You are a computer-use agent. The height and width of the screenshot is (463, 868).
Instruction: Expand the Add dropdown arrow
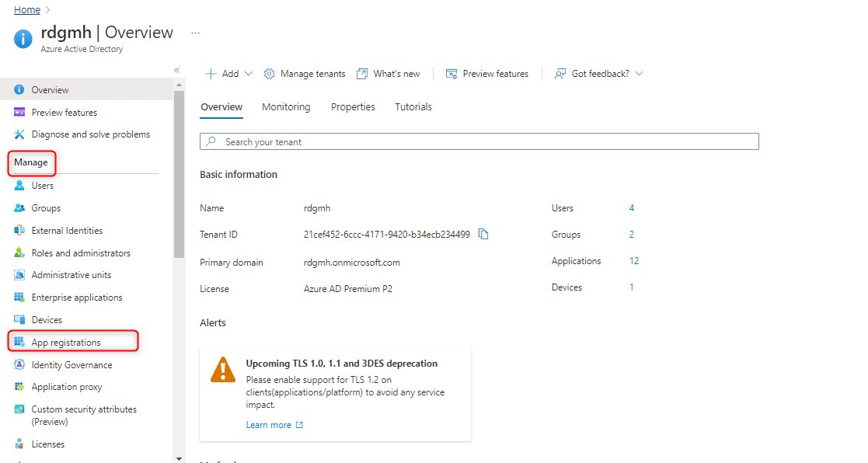pyautogui.click(x=249, y=74)
